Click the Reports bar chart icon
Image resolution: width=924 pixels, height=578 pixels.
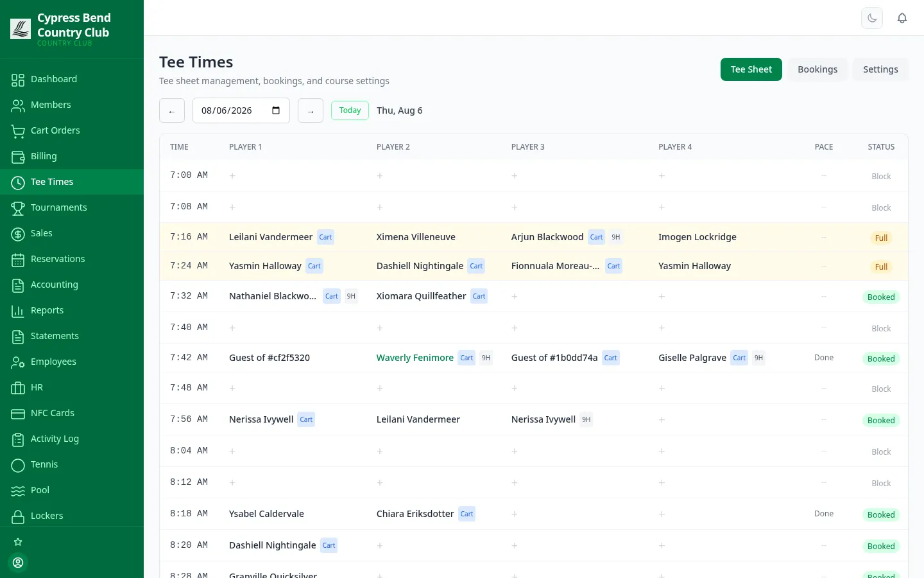[18, 311]
